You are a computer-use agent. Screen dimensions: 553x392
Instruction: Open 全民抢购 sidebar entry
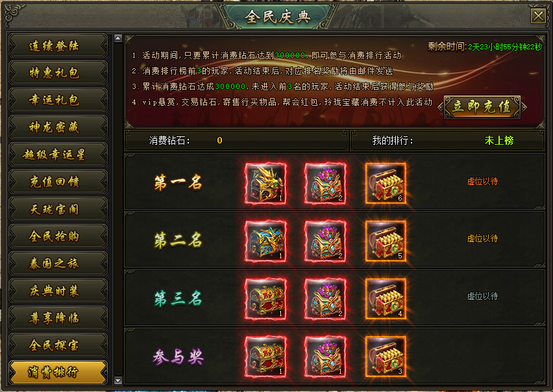click(58, 236)
